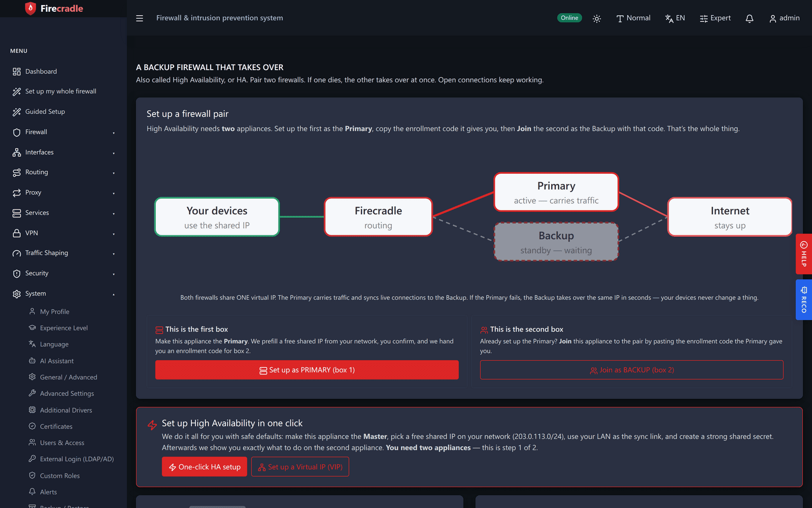Viewport: 812px width, 508px height.
Task: Open the Expert experience level selector
Action: (715, 18)
